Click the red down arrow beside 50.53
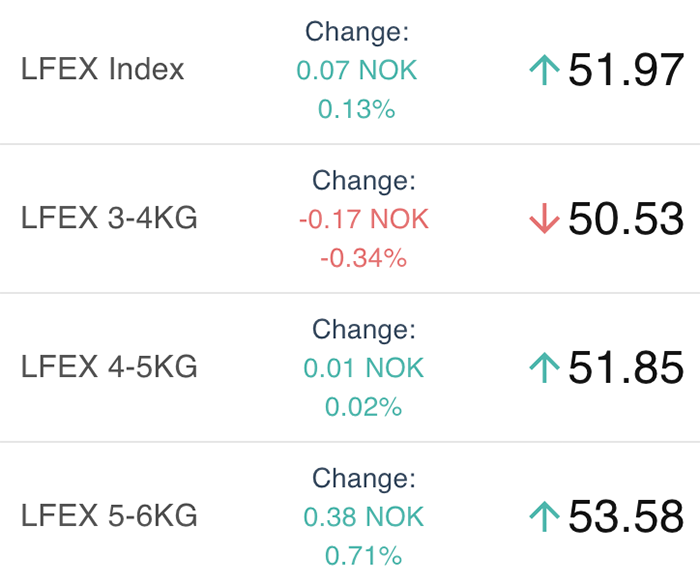 pyautogui.click(x=544, y=218)
